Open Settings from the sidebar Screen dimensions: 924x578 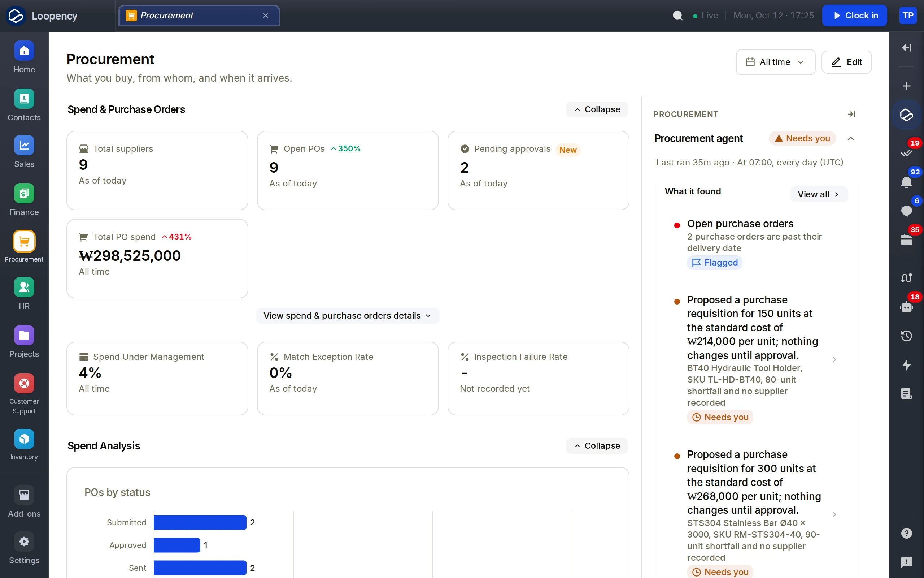tap(24, 548)
